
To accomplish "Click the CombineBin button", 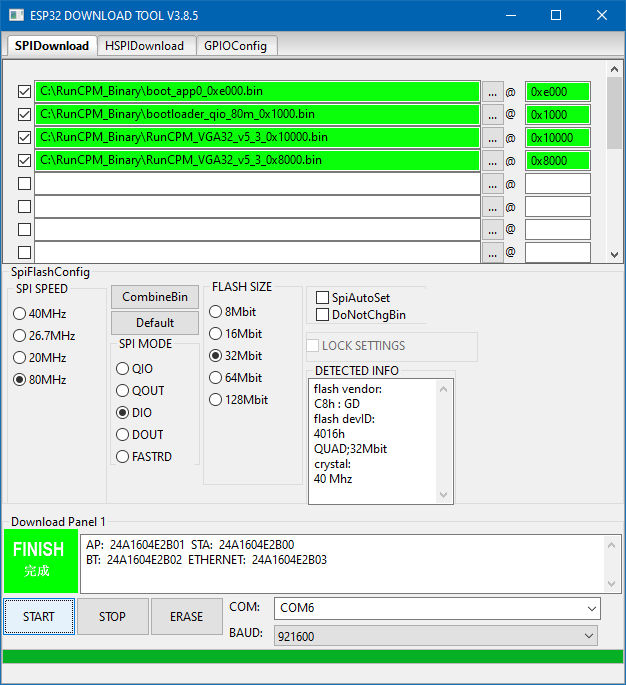I will [155, 297].
